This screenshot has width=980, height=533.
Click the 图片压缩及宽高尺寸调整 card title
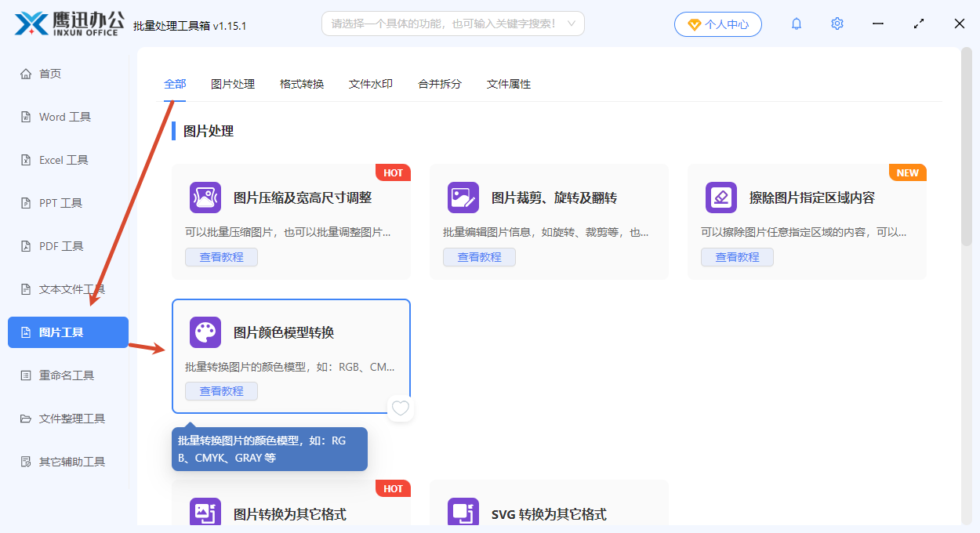point(303,198)
